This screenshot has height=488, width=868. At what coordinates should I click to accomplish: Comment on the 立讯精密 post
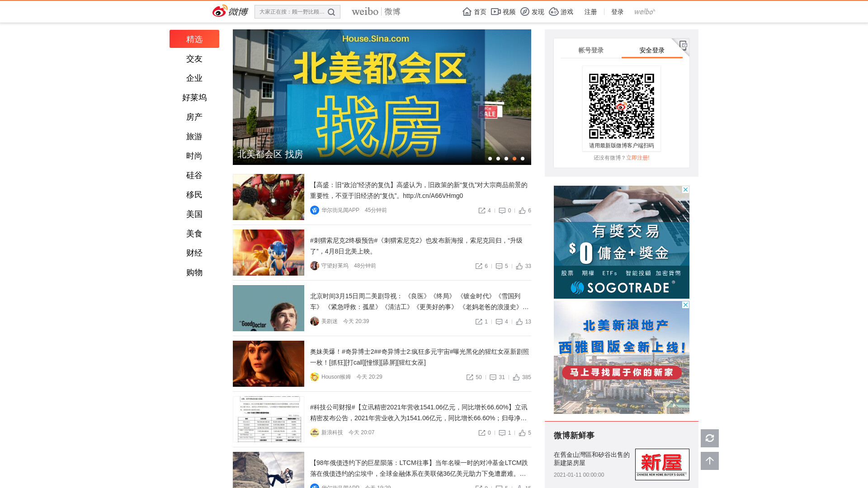coord(502,433)
